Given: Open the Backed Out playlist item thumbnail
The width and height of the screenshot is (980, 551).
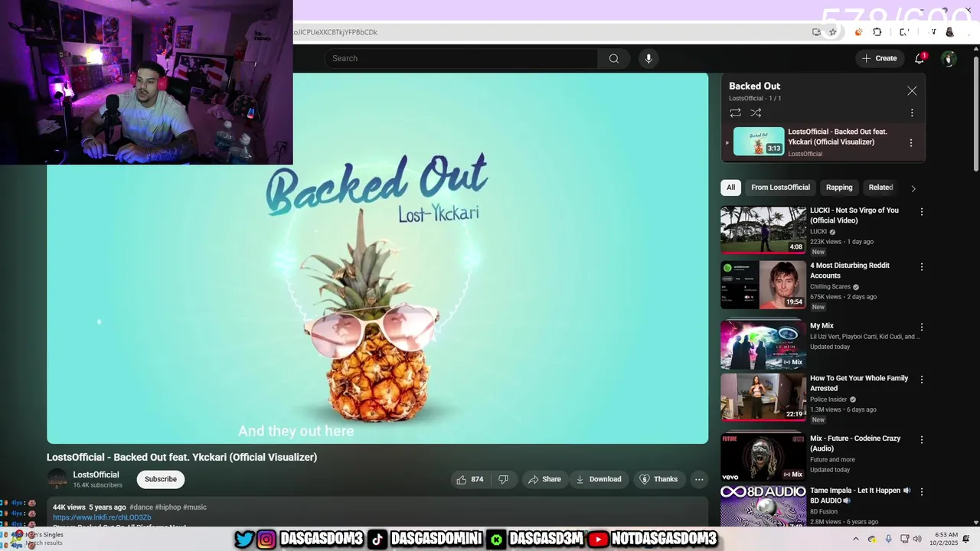Looking at the screenshot, I should (x=759, y=142).
